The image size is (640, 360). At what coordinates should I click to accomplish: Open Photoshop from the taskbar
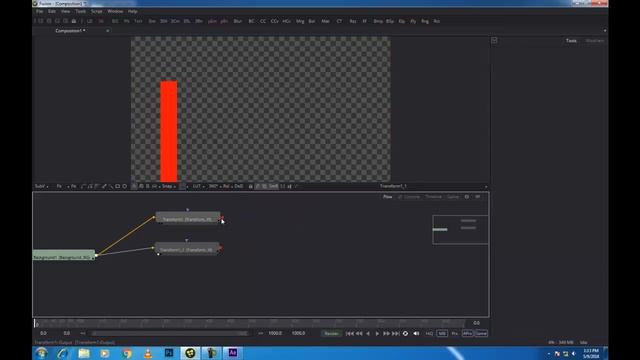click(x=169, y=353)
